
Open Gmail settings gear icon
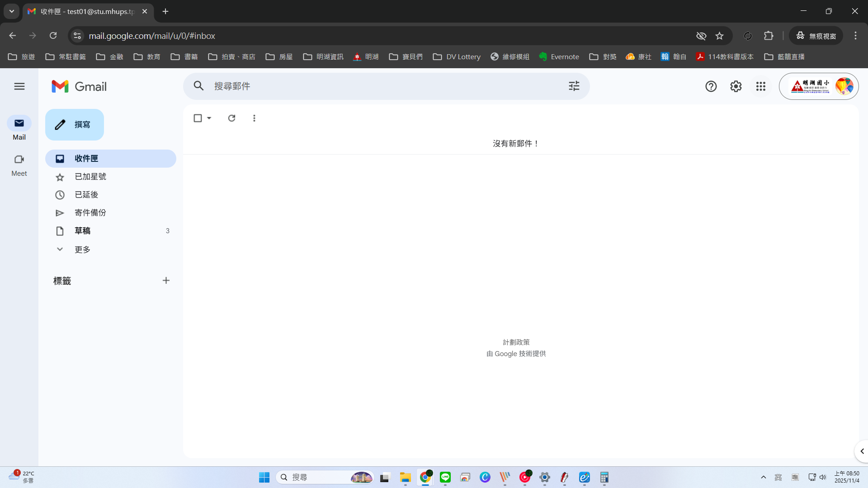coord(736,86)
